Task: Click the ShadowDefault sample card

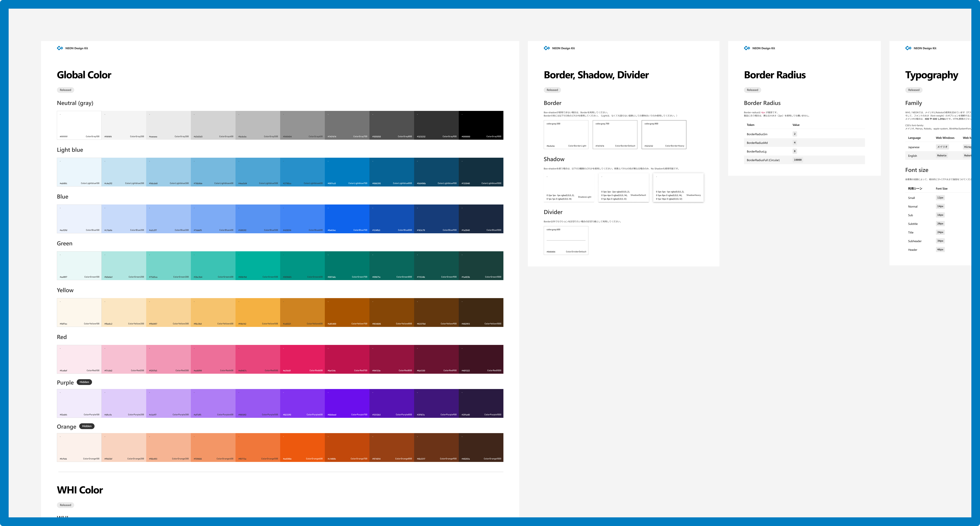Action: click(624, 188)
